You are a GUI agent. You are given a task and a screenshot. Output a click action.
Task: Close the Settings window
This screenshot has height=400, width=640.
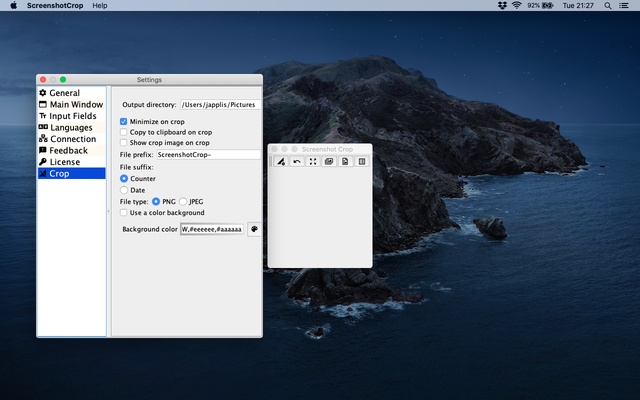pyautogui.click(x=43, y=80)
